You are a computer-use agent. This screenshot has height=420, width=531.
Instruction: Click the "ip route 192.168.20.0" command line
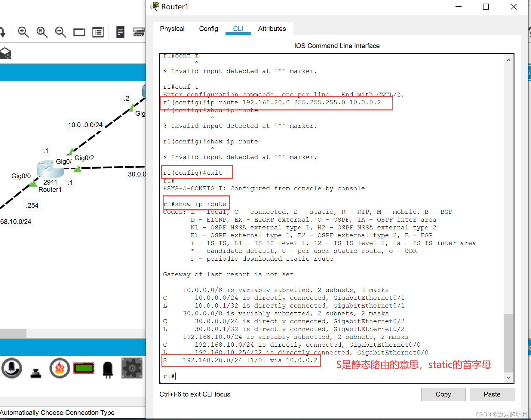pyautogui.click(x=272, y=102)
